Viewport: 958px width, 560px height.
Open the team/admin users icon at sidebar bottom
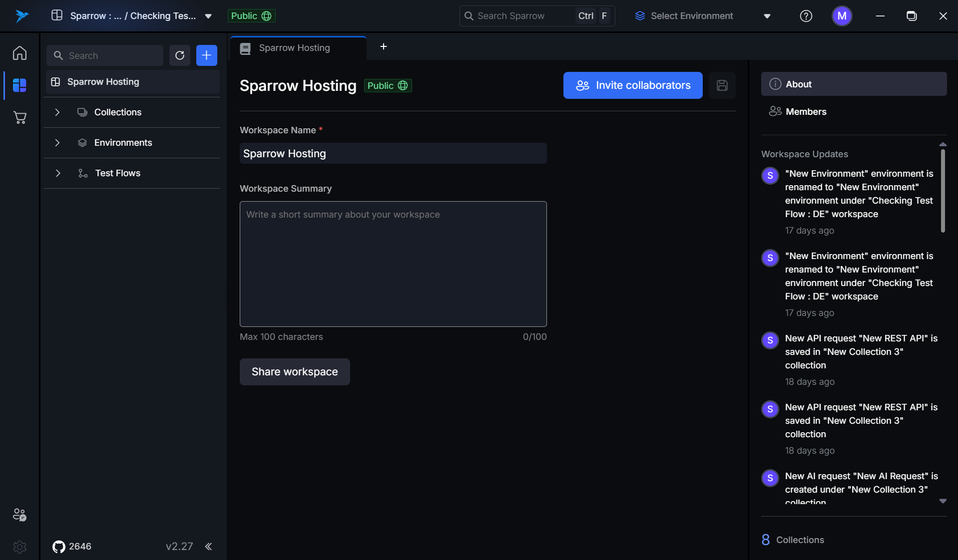click(x=19, y=515)
